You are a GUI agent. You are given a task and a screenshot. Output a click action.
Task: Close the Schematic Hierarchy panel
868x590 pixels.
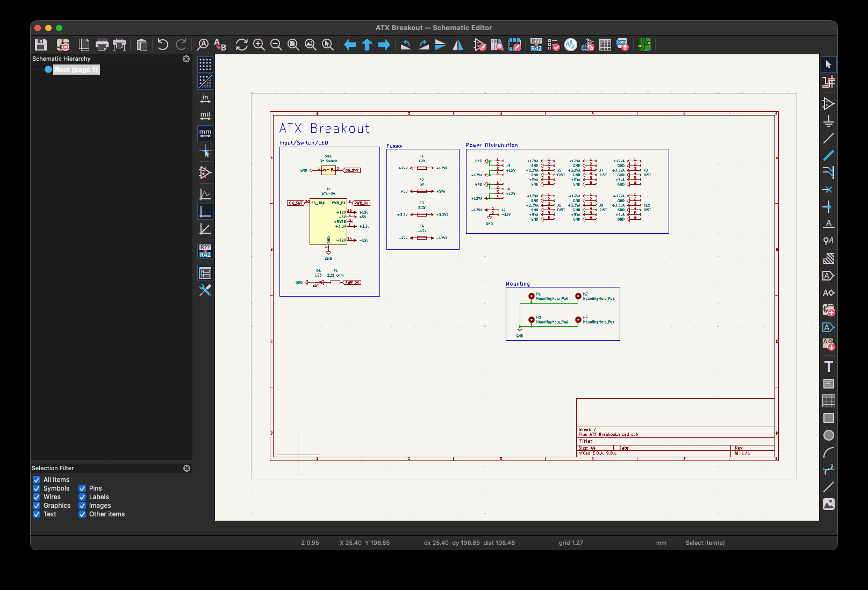pos(186,59)
